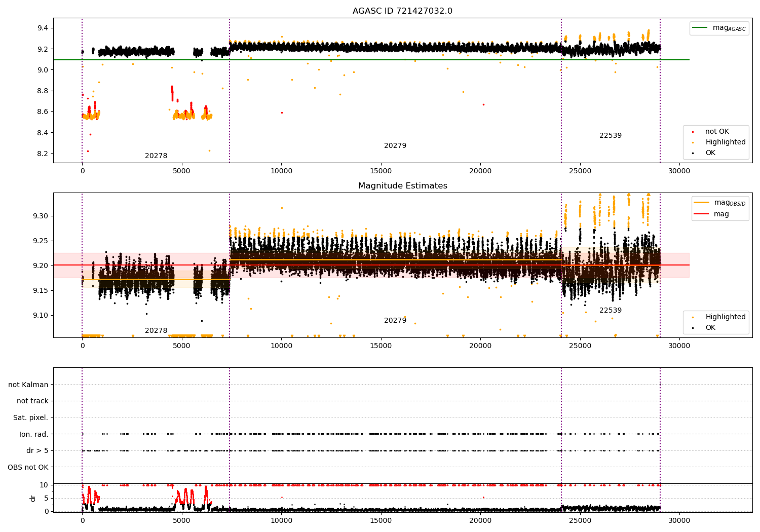This screenshot has height=532, width=760.
Task: Click the 'Magnitude Estimates' subplot title
Action: pos(402,186)
